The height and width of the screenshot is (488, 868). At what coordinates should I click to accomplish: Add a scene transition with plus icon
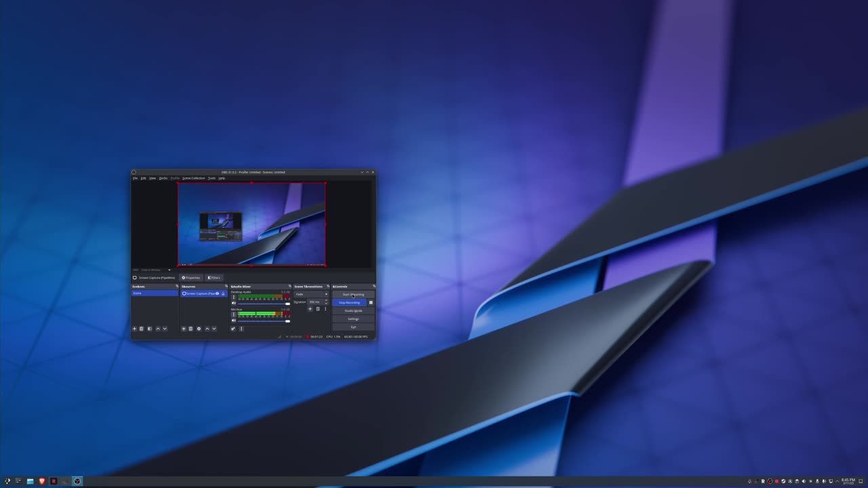coord(310,309)
